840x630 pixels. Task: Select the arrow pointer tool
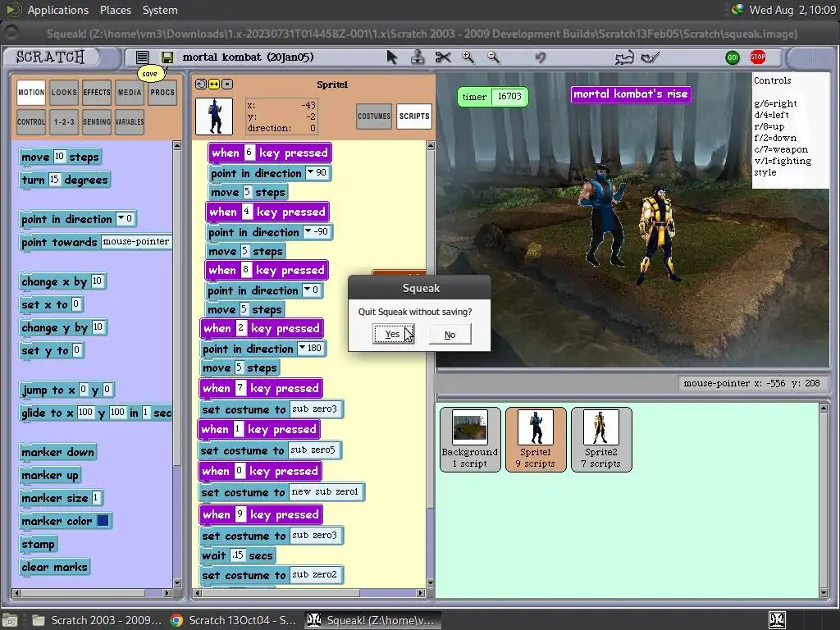pos(391,57)
